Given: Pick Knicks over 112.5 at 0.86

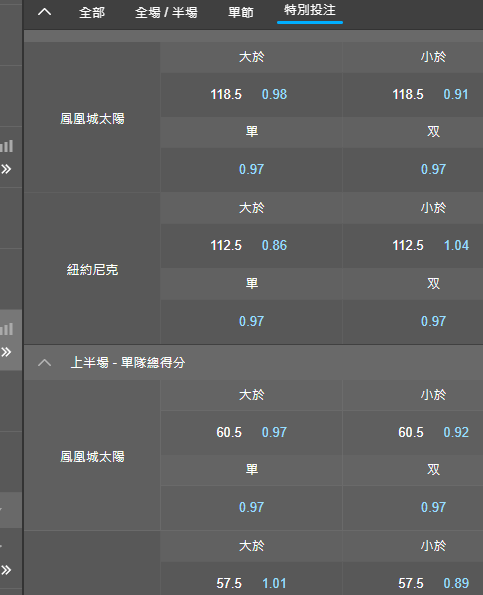Looking at the screenshot, I should (251, 246).
